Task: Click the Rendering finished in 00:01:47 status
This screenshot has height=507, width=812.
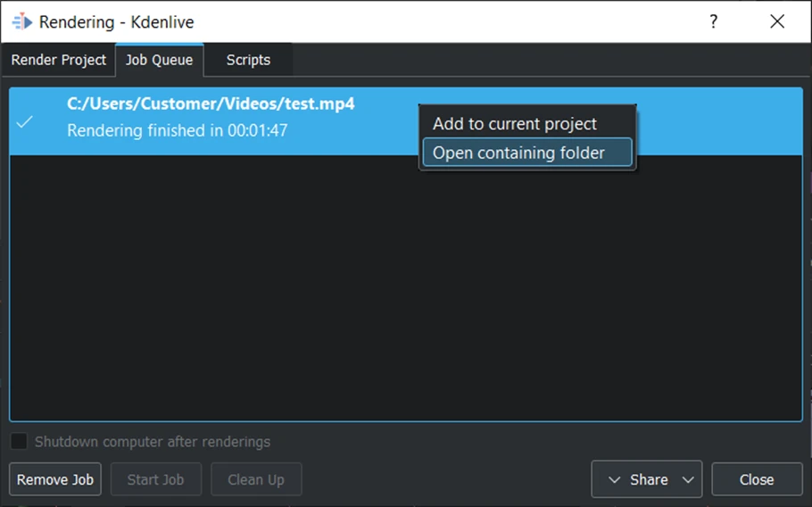Action: pos(177,130)
